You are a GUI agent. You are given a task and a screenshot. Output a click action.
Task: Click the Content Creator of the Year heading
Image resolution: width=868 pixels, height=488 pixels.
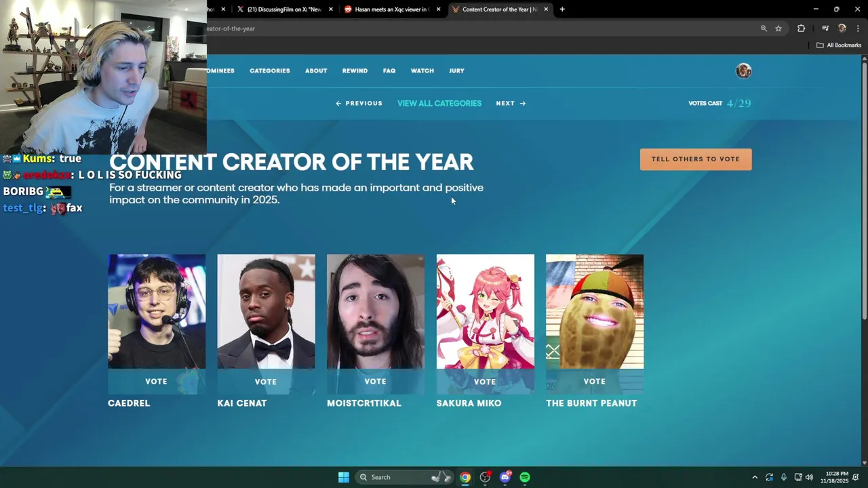tap(292, 162)
